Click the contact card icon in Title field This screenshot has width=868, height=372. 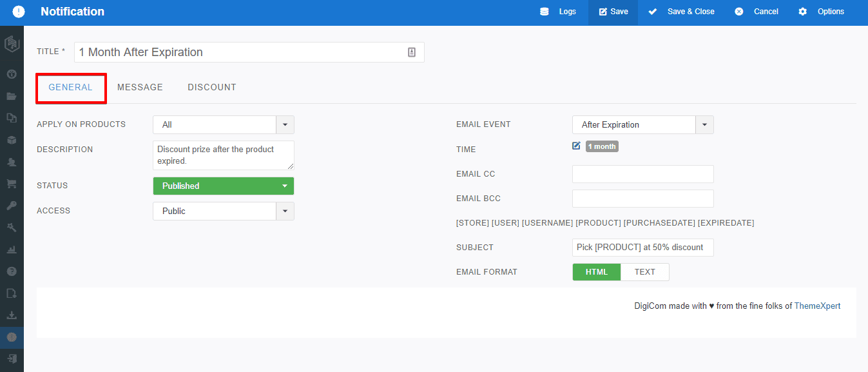412,52
